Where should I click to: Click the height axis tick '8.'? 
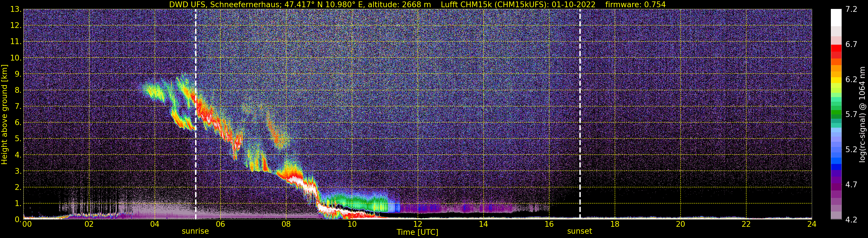18,90
